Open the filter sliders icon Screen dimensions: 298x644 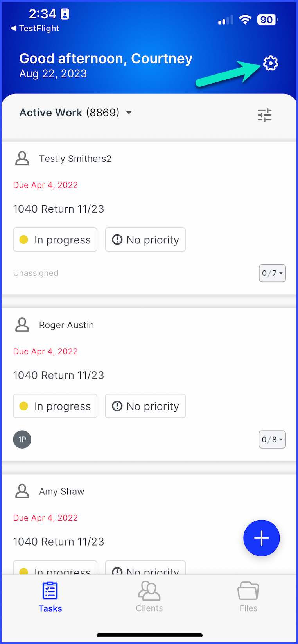click(x=265, y=115)
